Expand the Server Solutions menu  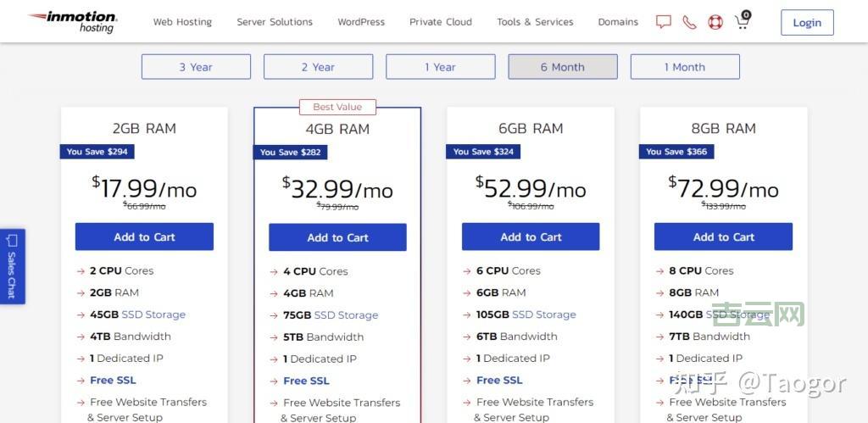(x=275, y=22)
